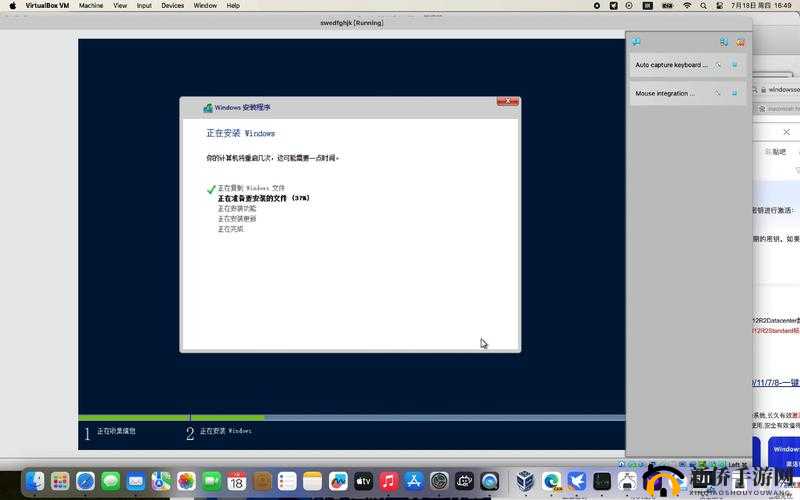Click the blue notifications toggle icon in the VirtualBox panel
Viewport: 800px width, 500px height.
(724, 42)
